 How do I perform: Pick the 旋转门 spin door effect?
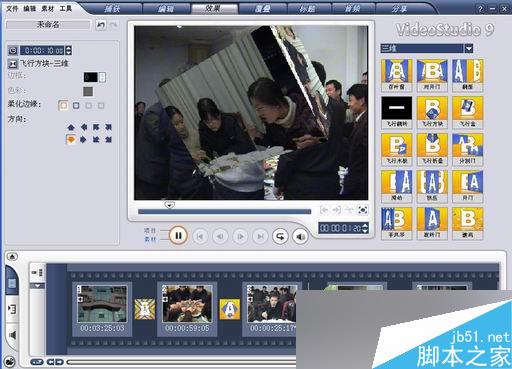coord(432,223)
